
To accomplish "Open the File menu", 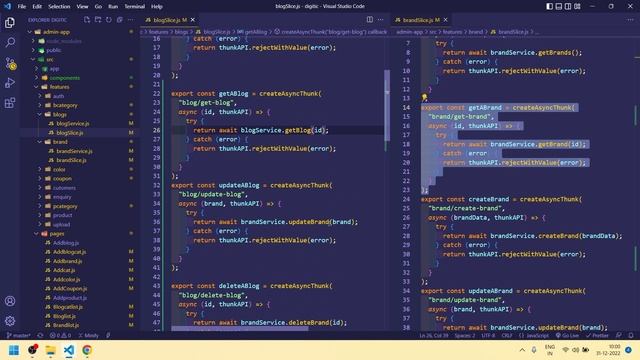I will pyautogui.click(x=22, y=7).
